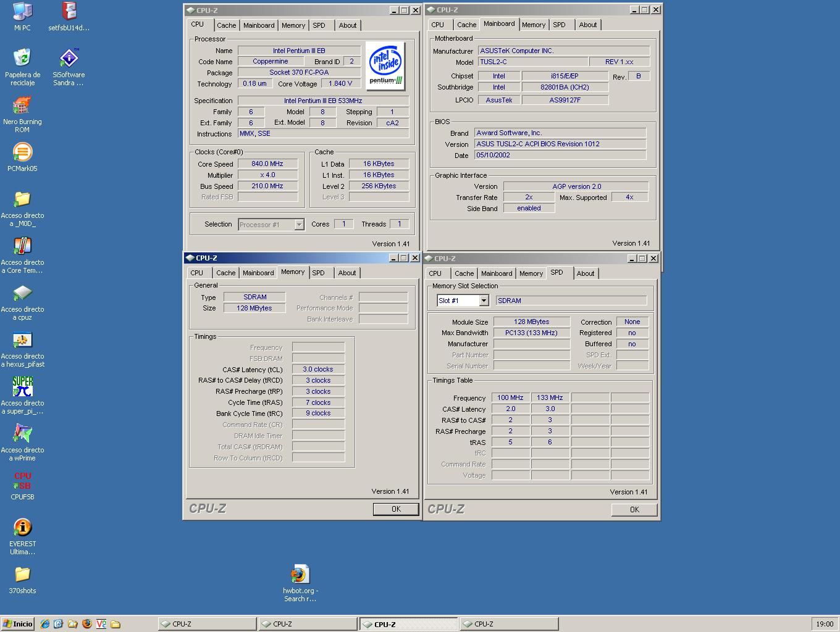Click the Package value Socket 370 FC-PGA
Image resolution: width=840 pixels, height=632 pixels.
(299, 72)
